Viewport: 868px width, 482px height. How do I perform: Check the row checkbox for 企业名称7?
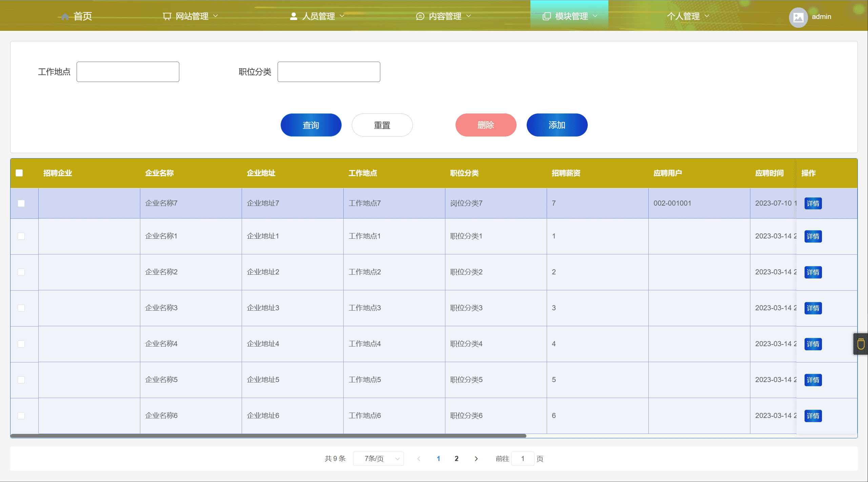point(21,203)
